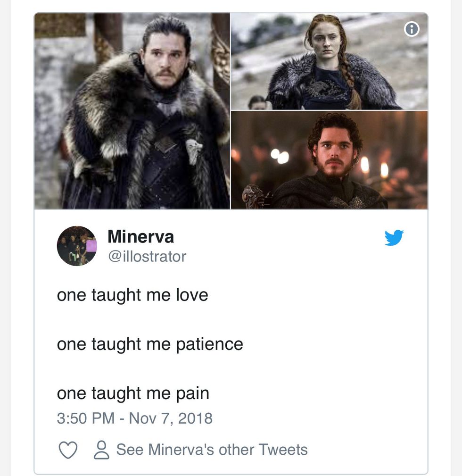
Task: Click the line "one taught me love"
Action: click(x=132, y=295)
